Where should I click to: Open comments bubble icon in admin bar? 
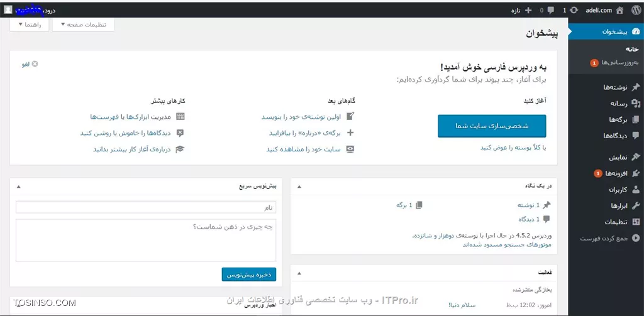[x=551, y=10]
